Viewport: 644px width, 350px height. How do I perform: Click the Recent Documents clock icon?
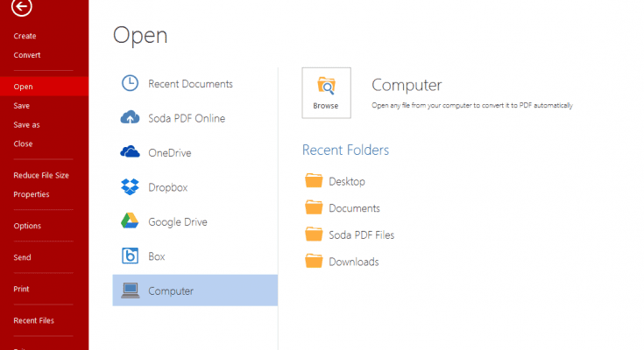tap(130, 83)
